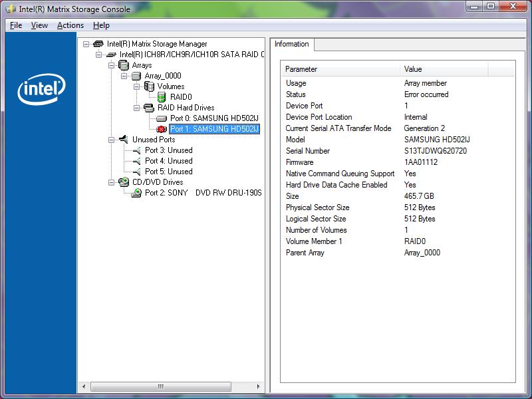This screenshot has height=399, width=532.
Task: Open the File menu
Action: pyautogui.click(x=16, y=25)
